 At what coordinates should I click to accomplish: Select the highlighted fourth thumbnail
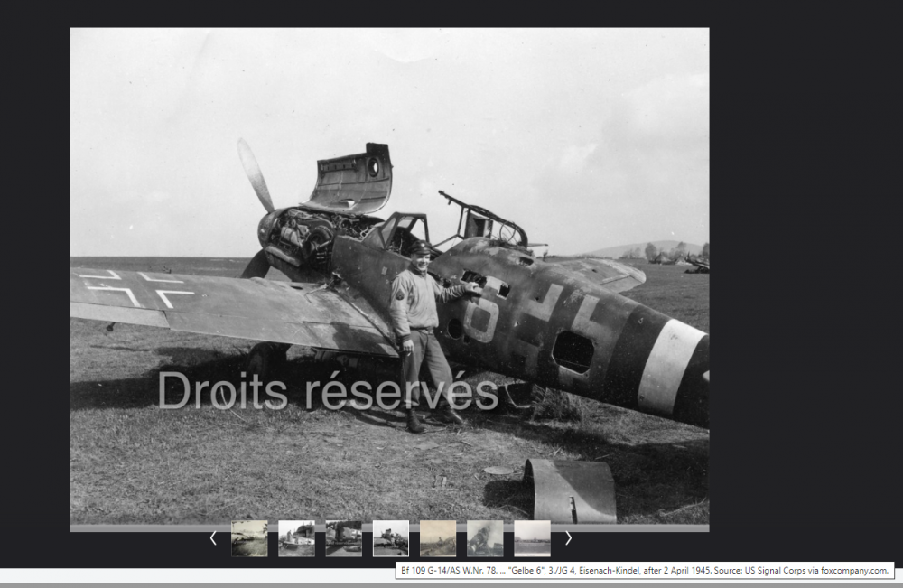pos(390,538)
